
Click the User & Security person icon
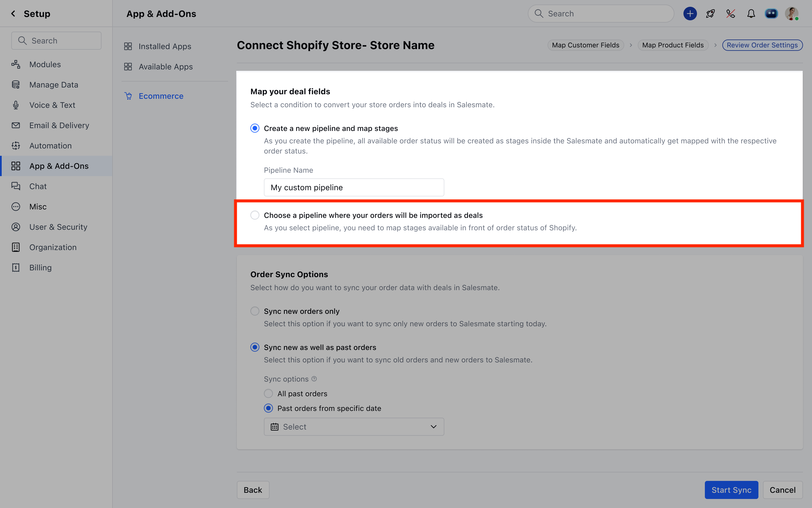[x=16, y=227]
